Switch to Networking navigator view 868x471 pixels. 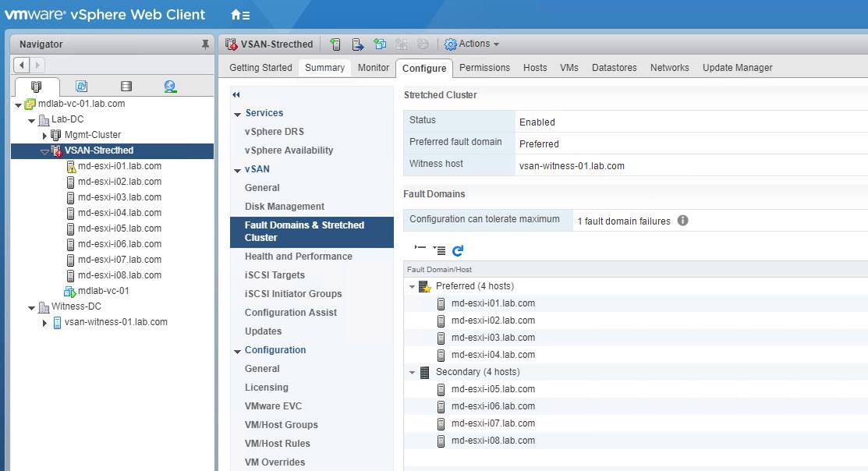coord(171,87)
